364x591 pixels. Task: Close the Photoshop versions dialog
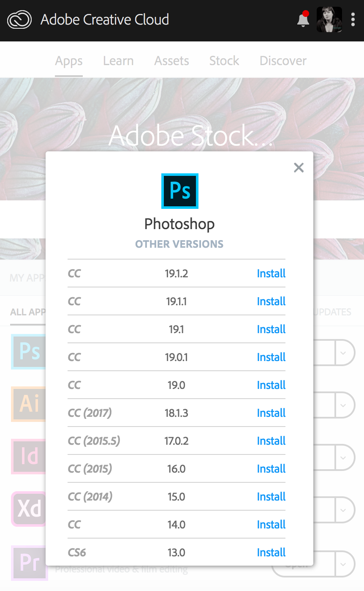(299, 168)
